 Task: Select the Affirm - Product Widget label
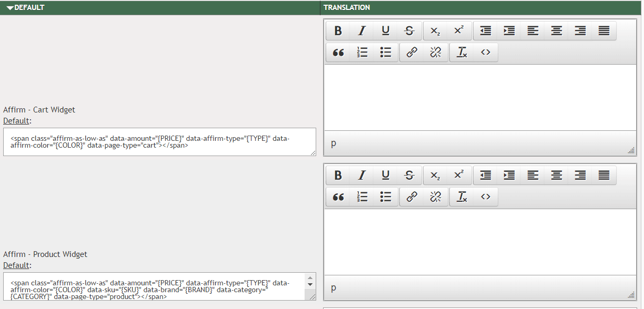click(x=45, y=254)
